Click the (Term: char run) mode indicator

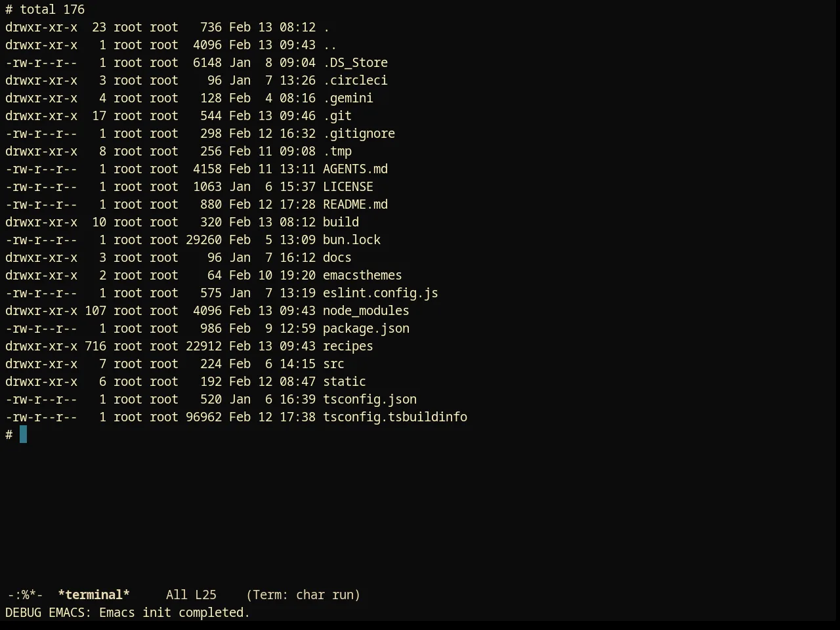(303, 595)
